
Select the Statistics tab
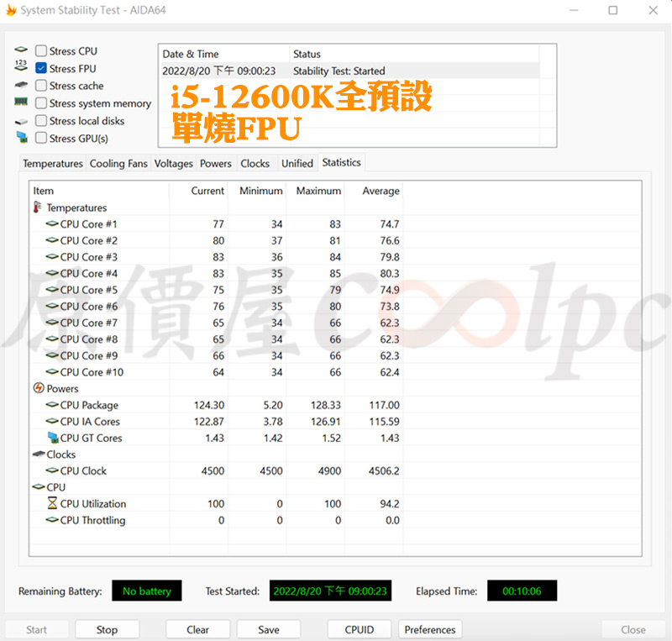pos(342,162)
